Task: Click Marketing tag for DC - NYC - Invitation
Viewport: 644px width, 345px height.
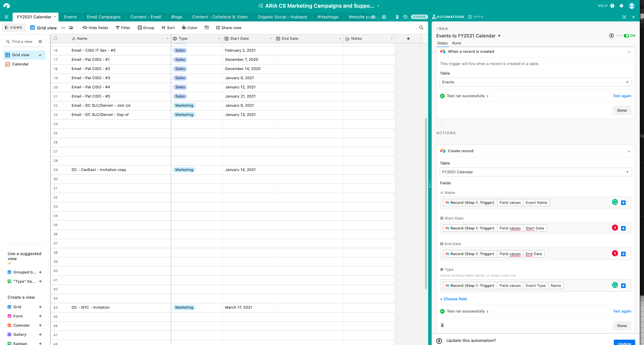Action: click(184, 308)
